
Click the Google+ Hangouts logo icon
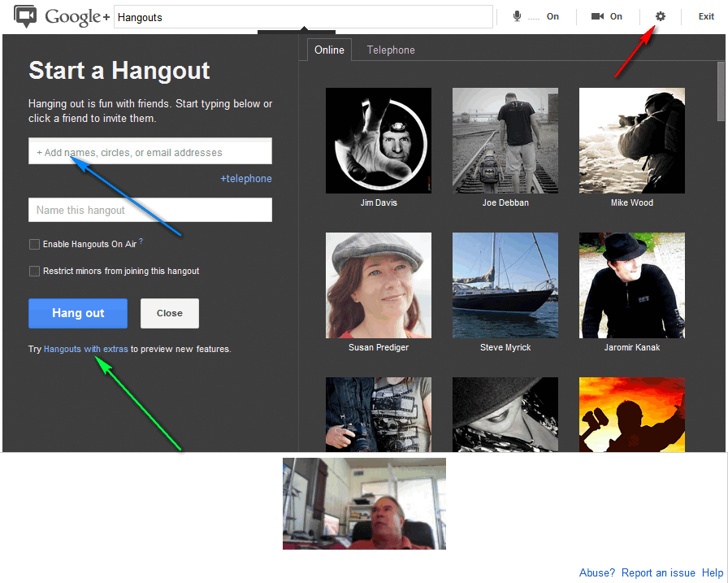point(26,16)
